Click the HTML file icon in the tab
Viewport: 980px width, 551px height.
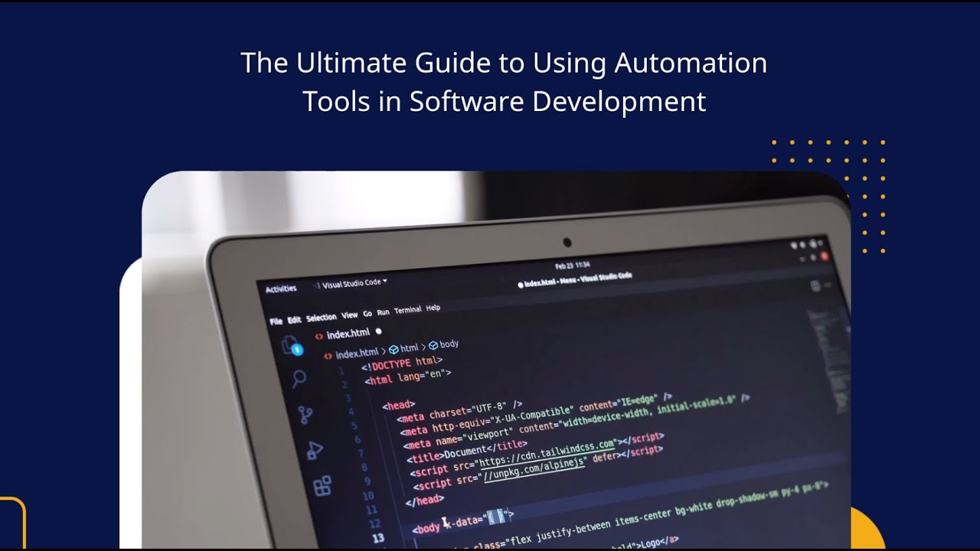pyautogui.click(x=319, y=336)
